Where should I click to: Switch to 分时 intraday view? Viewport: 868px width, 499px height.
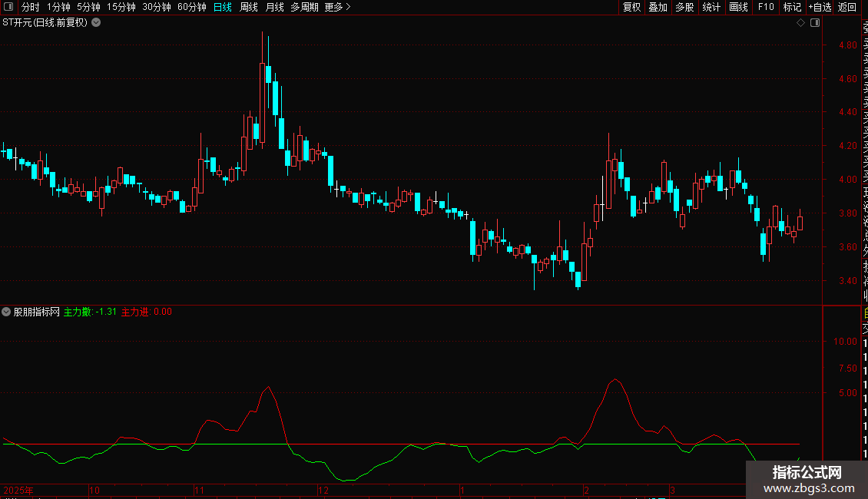[31, 7]
